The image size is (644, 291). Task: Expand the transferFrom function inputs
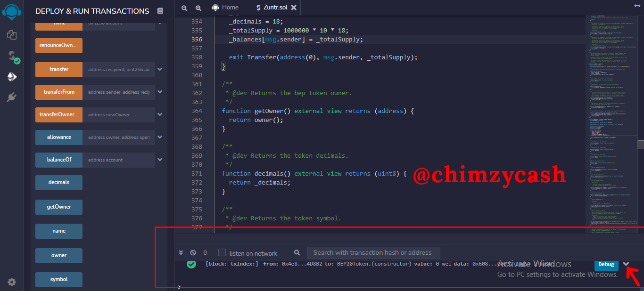[160, 92]
